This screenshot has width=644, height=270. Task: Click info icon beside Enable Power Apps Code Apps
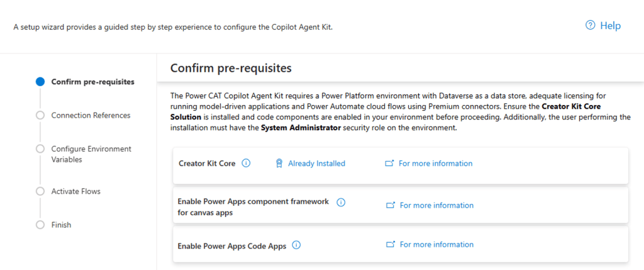296,245
